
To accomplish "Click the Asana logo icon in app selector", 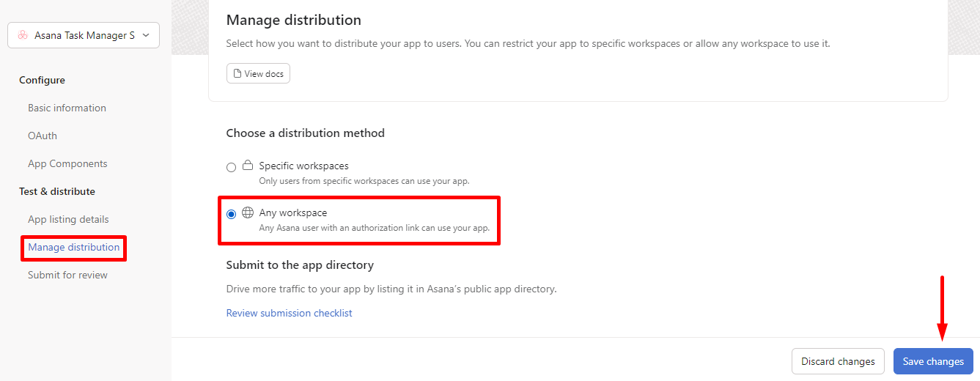I will [x=23, y=35].
